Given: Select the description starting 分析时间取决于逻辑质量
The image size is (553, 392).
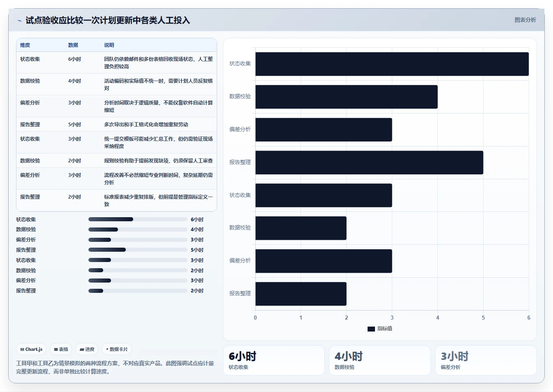Looking at the screenshot, I should point(158,106).
